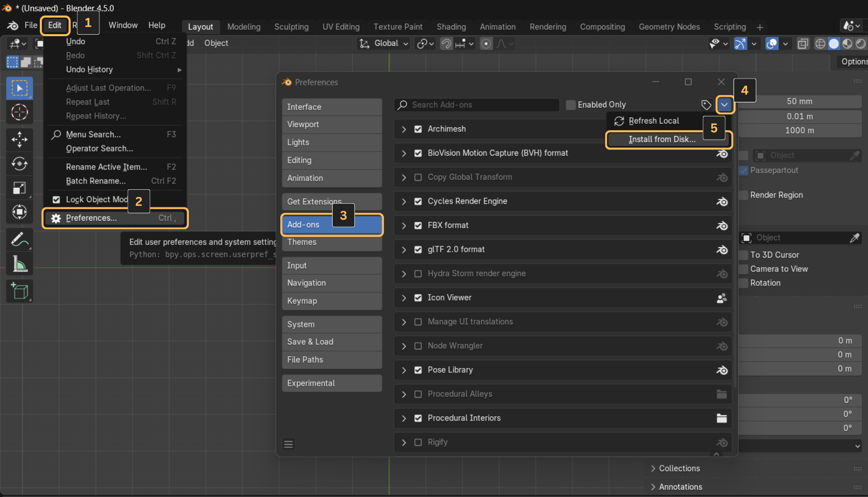
Task: Enable the Node Wrangler add-on
Action: pos(418,346)
